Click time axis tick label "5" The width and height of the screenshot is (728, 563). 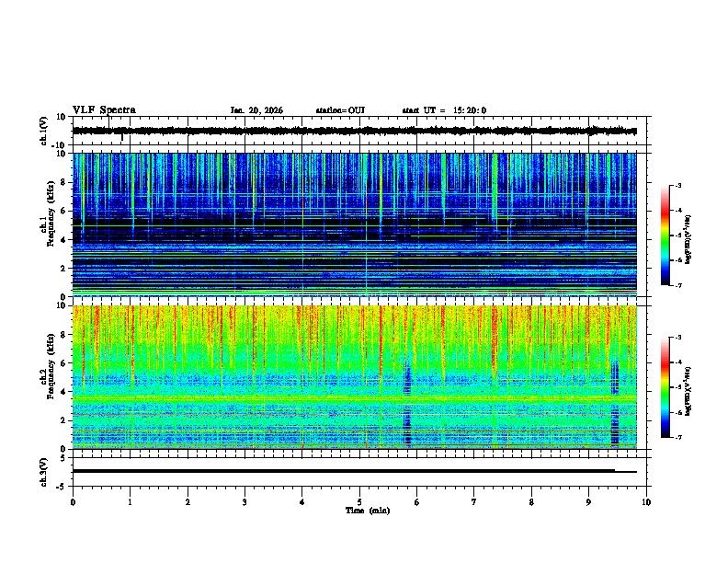[359, 502]
